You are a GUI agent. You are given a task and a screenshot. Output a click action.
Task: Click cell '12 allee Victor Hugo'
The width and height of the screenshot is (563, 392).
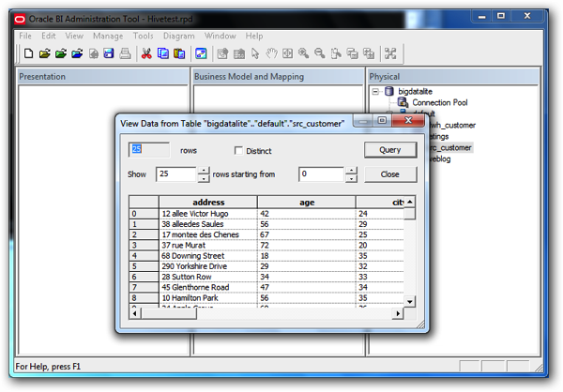tap(208, 214)
